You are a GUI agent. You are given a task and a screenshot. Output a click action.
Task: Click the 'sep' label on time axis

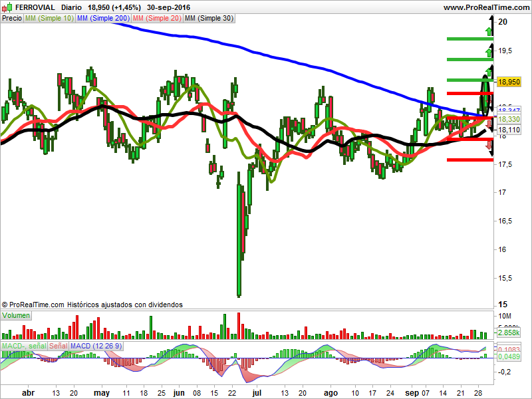point(412,393)
